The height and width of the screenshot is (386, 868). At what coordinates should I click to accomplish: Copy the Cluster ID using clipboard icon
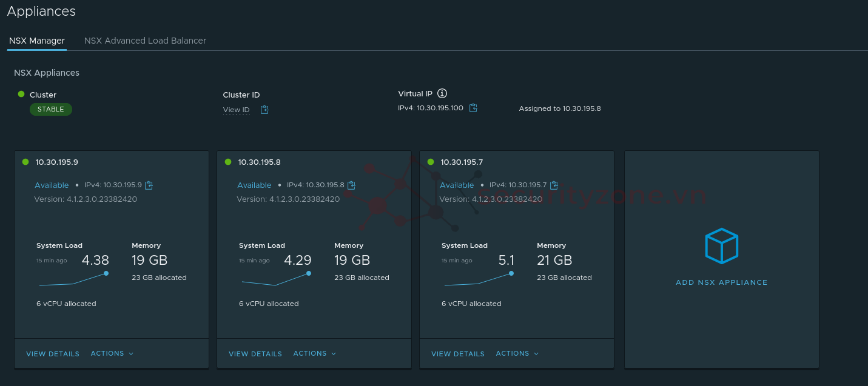pos(264,110)
